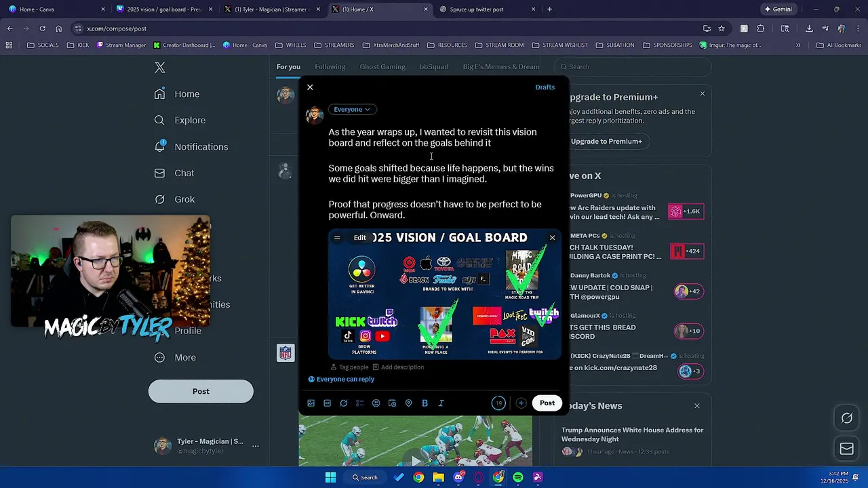Open the Stream Manager bookmark
Viewport: 868px width, 488px height.
(121, 45)
